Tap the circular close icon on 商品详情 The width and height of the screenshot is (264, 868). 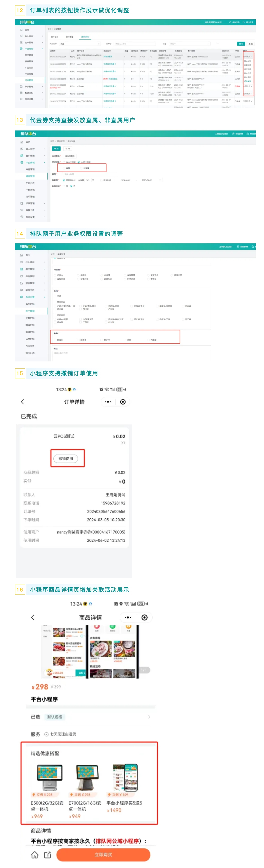144,617
